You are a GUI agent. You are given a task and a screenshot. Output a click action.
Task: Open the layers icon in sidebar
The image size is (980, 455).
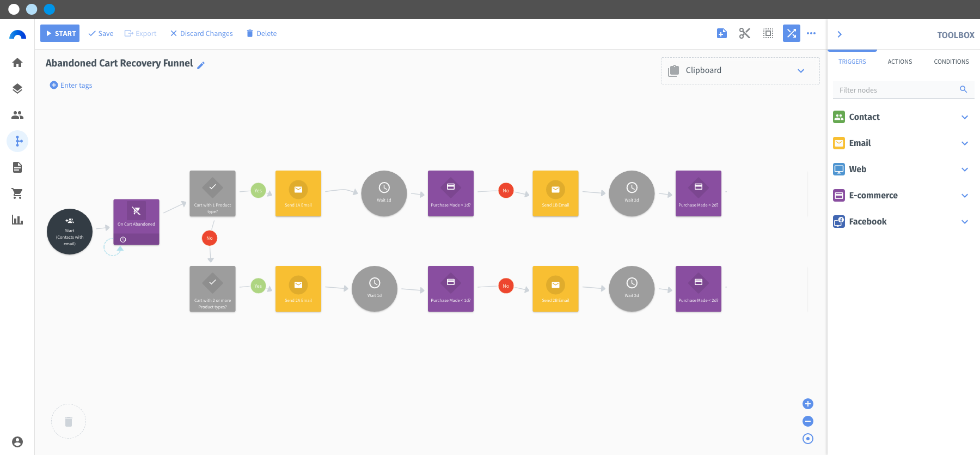pos(17,89)
